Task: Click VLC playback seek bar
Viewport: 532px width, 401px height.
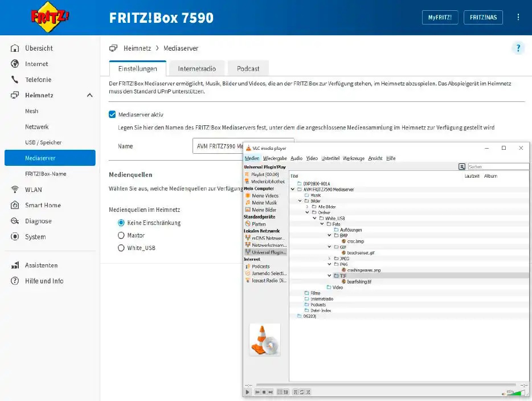Action: point(386,385)
